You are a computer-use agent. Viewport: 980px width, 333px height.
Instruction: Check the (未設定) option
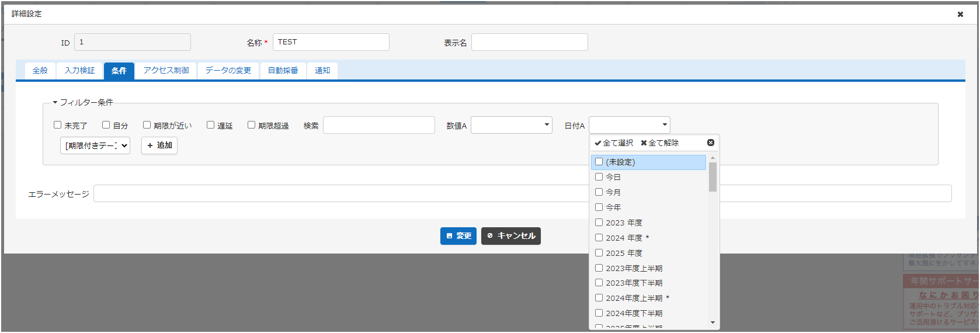[x=599, y=162]
